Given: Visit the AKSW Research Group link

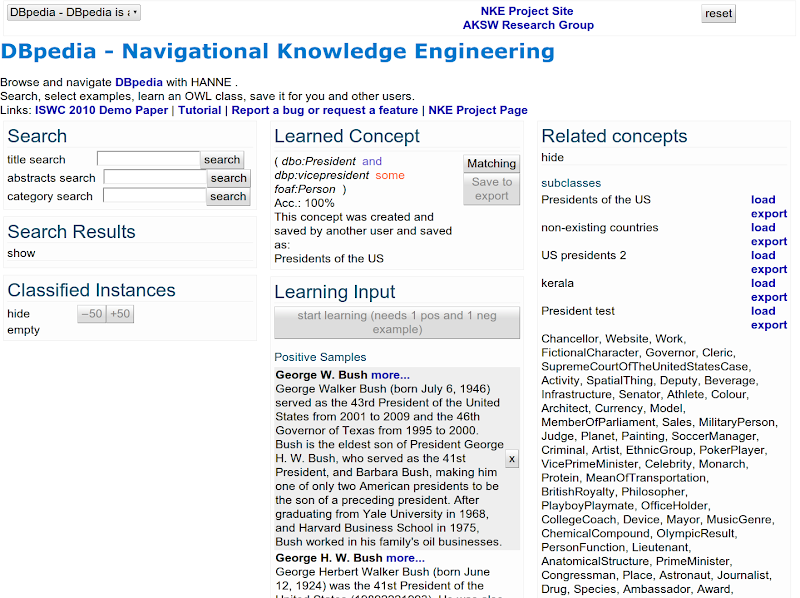Looking at the screenshot, I should 528,25.
